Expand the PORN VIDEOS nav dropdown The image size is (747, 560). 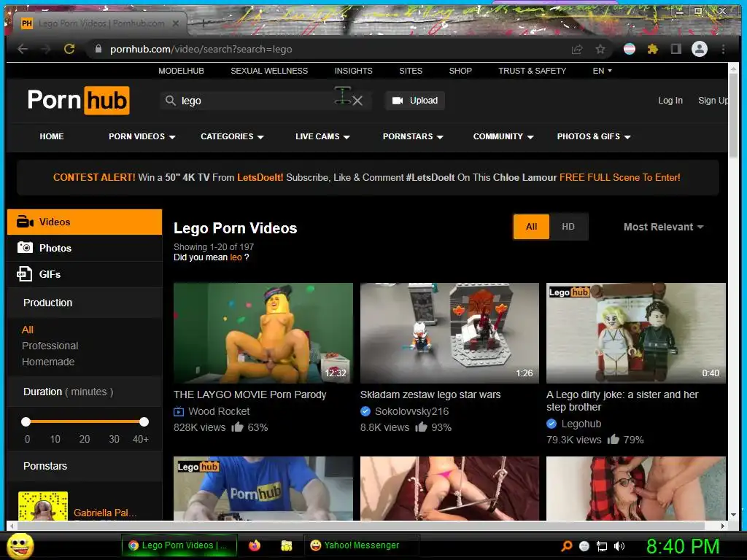(x=142, y=136)
